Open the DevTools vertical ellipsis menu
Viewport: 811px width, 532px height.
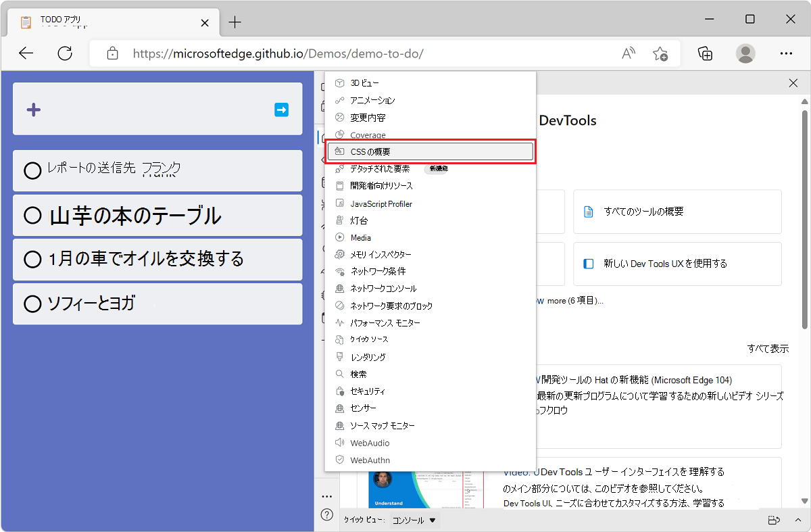click(327, 495)
